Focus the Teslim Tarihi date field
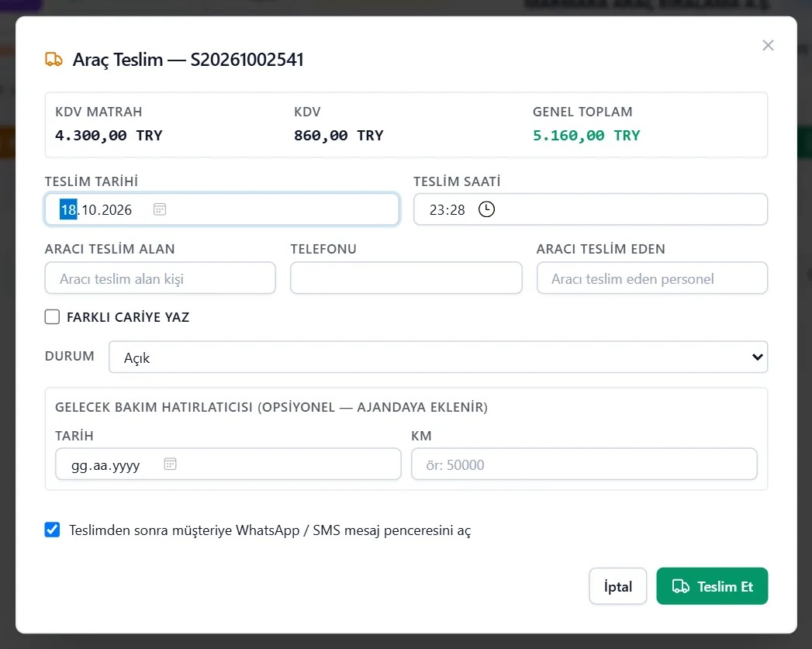Screen dimensions: 812x649 (222, 209)
